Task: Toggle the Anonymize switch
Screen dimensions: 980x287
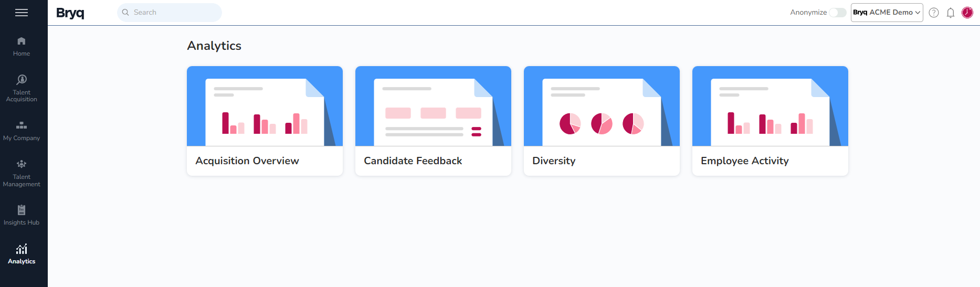Action: coord(837,13)
